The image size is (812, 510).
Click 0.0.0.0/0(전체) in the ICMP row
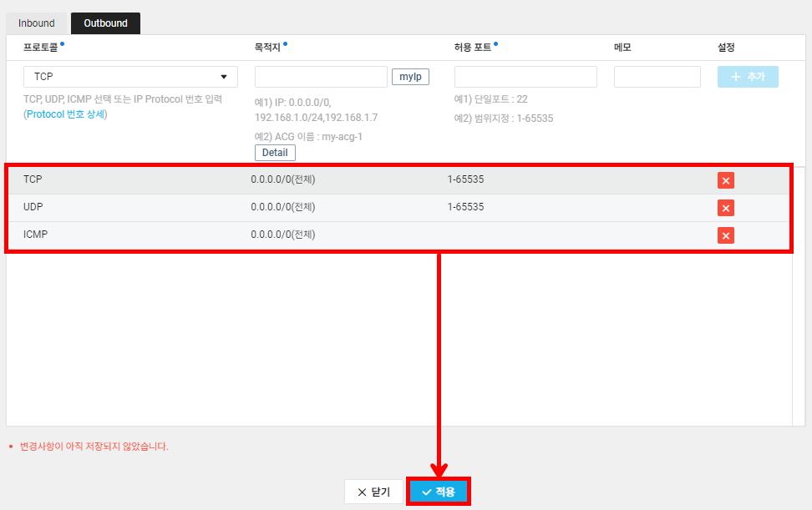[282, 235]
